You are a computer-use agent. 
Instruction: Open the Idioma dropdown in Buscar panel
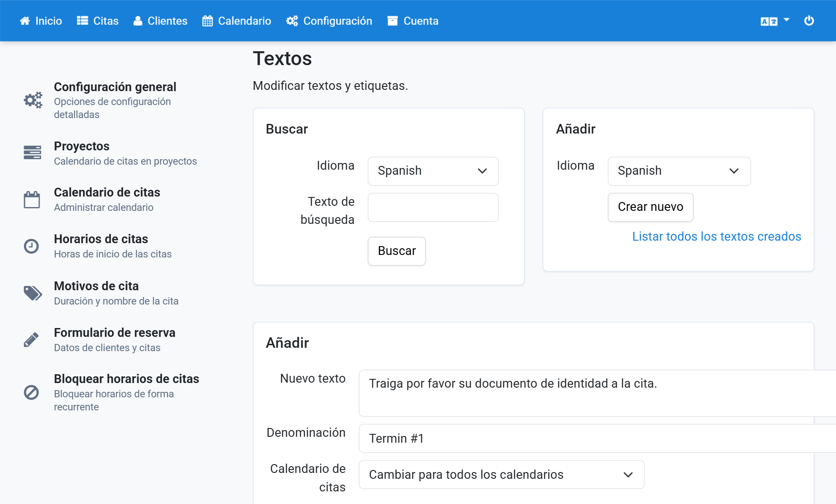point(433,171)
